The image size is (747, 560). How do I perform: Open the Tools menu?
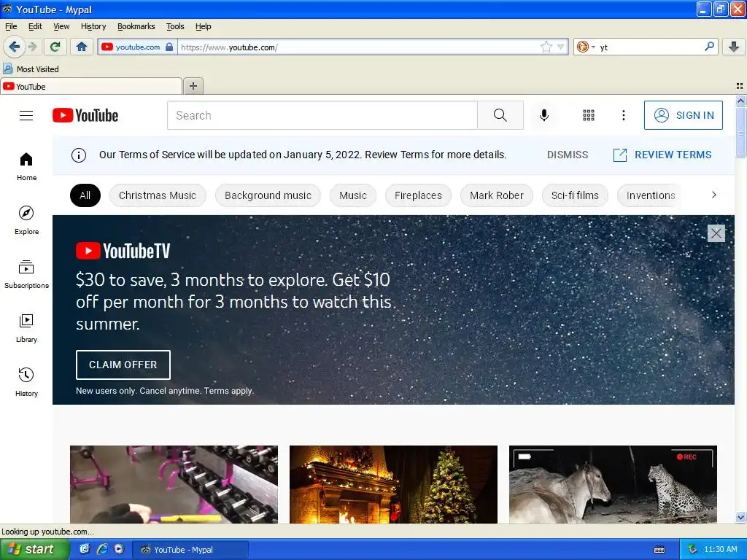[x=175, y=26]
